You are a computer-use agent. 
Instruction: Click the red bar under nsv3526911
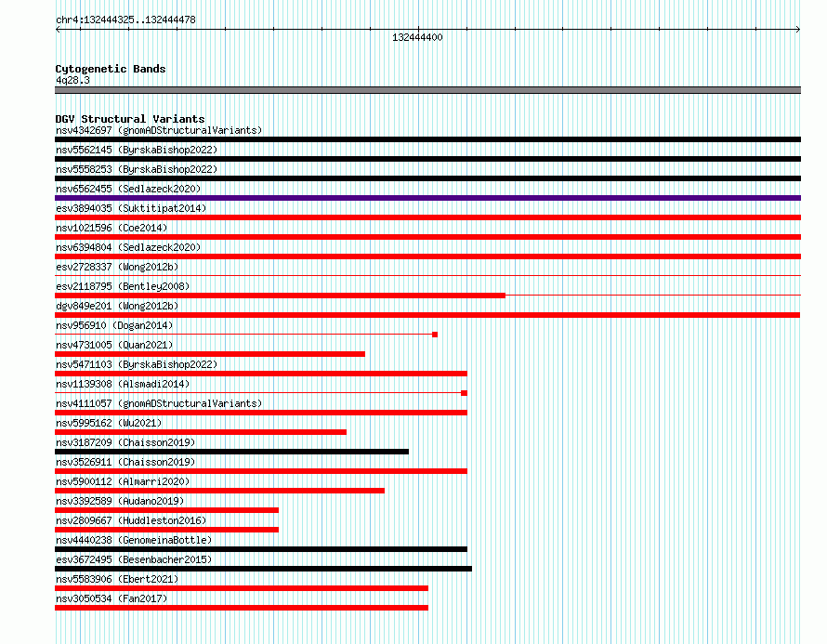[x=261, y=471]
